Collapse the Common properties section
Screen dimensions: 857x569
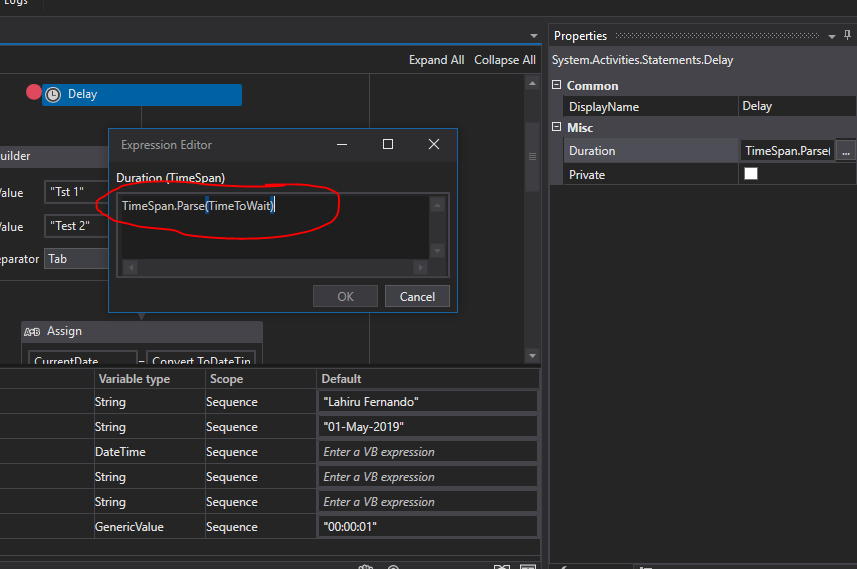point(556,85)
